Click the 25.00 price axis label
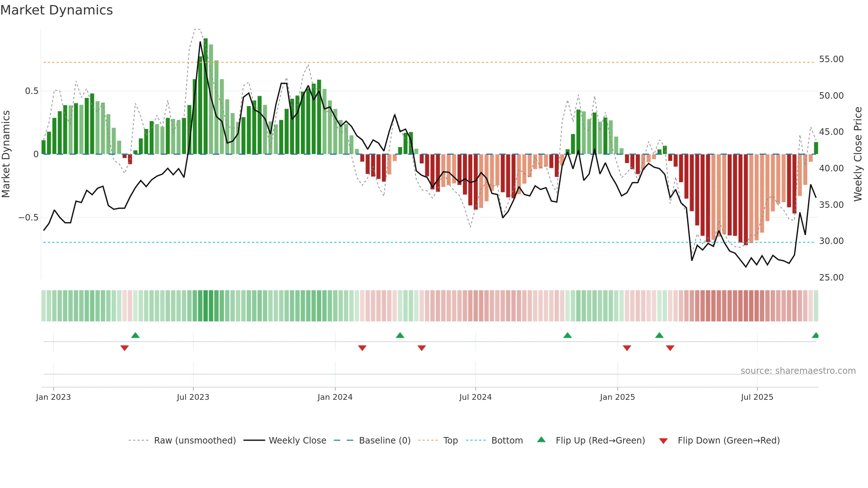This screenshot has width=868, height=488. pyautogui.click(x=831, y=277)
